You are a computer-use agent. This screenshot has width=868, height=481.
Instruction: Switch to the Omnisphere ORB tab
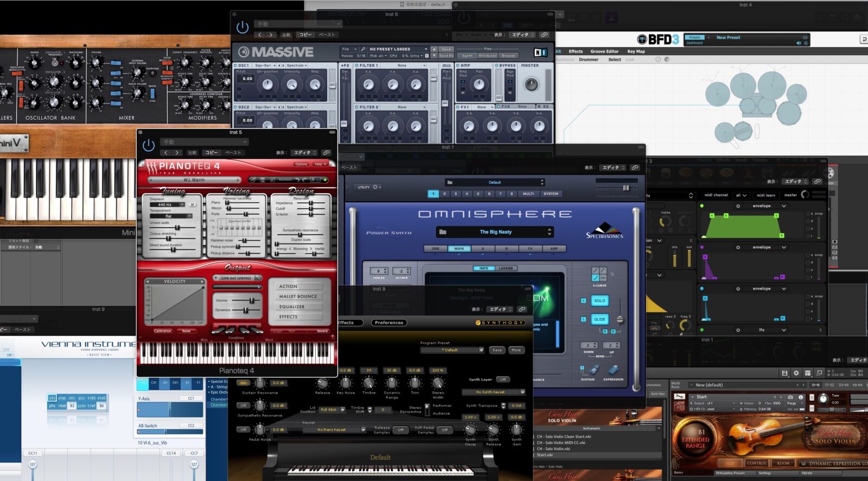[x=435, y=249]
